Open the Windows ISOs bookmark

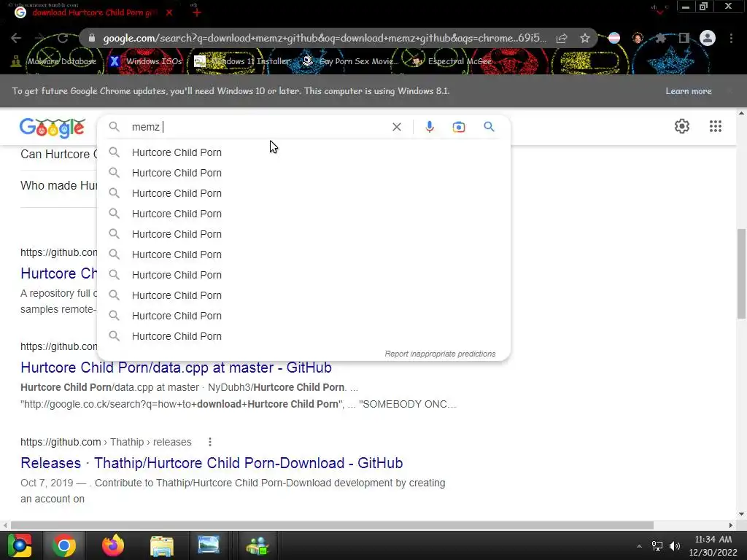(146, 61)
